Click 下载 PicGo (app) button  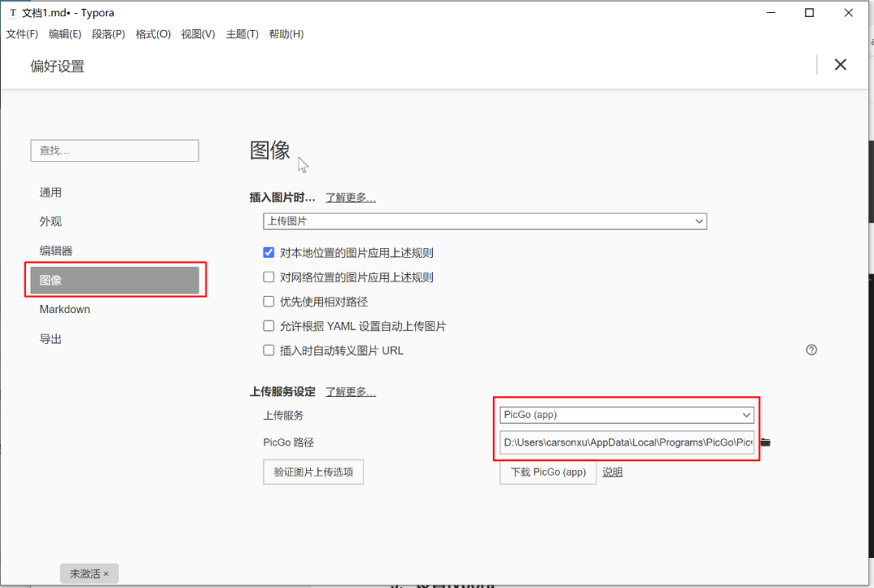[548, 472]
